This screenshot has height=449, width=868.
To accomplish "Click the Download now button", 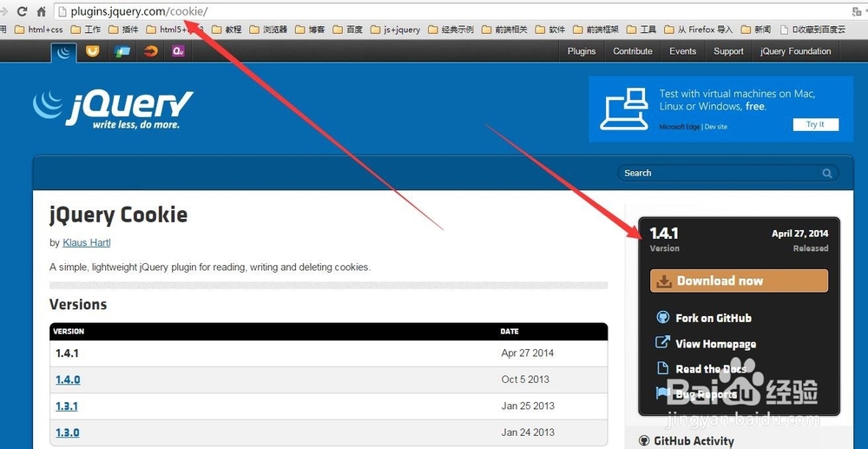I will (739, 281).
